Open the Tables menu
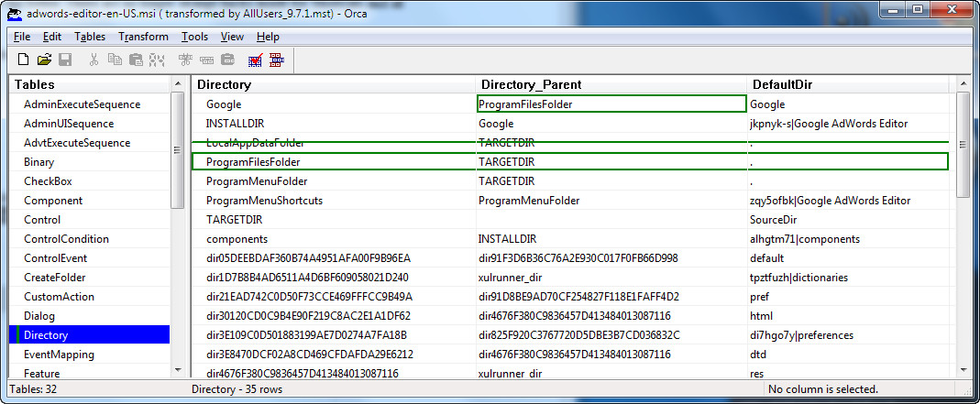The height and width of the screenshot is (404, 980). click(x=90, y=37)
